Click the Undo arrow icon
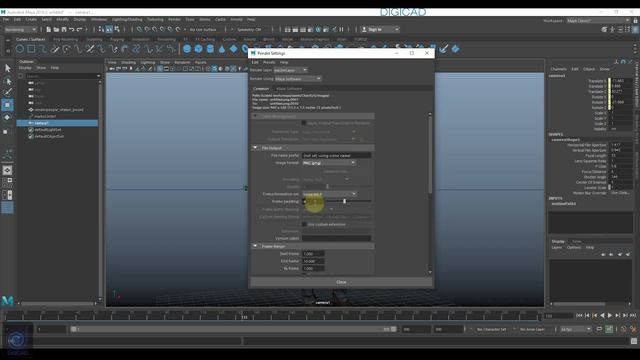The height and width of the screenshot is (360, 640). 72,29
